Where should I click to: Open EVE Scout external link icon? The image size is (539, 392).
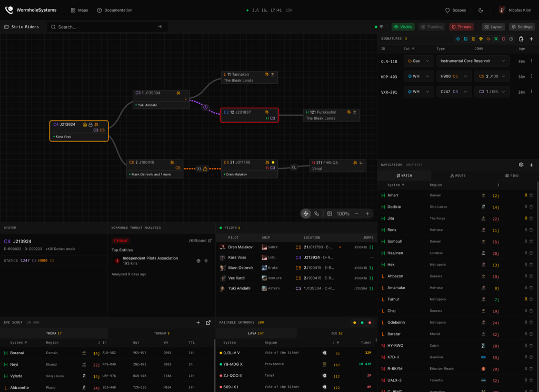pyautogui.click(x=208, y=323)
